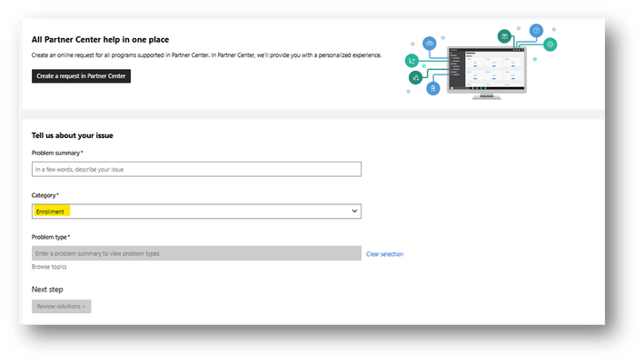The width and height of the screenshot is (644, 364).
Task: Open the Category dropdown showing Enrollment
Action: coord(196,212)
